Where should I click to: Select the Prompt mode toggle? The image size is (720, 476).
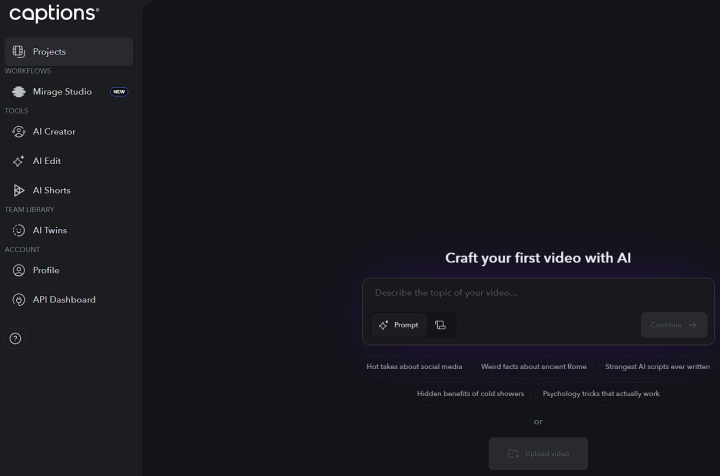click(399, 325)
